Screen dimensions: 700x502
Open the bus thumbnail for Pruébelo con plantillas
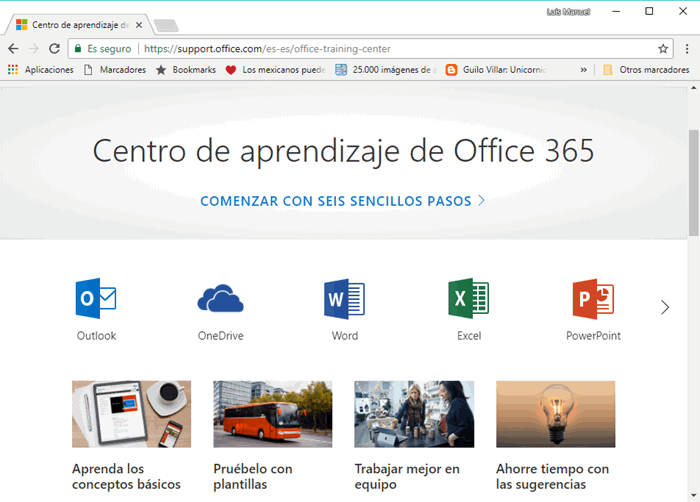[x=272, y=413]
